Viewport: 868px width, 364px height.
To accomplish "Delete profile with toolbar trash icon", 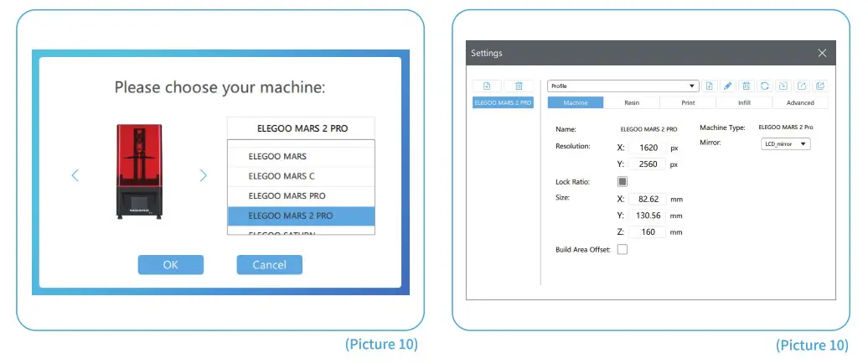I will 747,86.
